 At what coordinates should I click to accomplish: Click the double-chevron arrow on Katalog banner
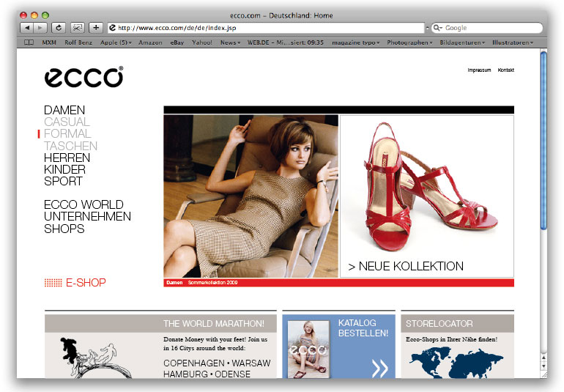click(379, 368)
